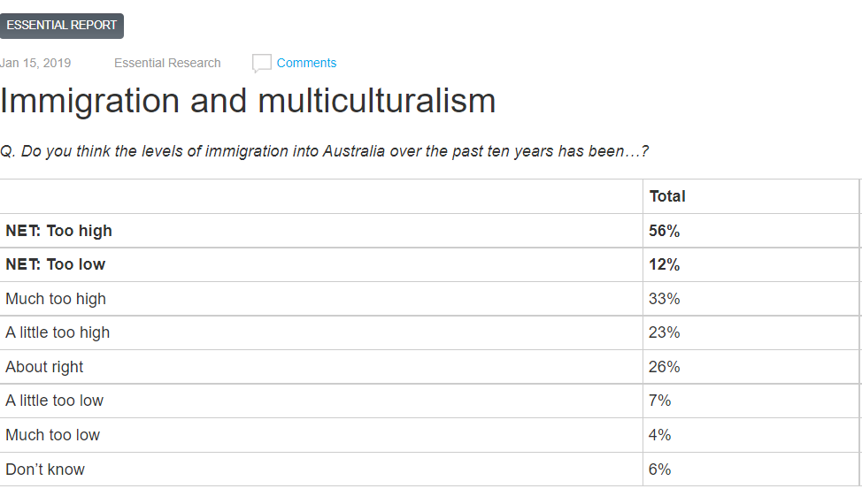This screenshot has height=504, width=862.
Task: Select the NET: Too low row label
Action: click(56, 264)
